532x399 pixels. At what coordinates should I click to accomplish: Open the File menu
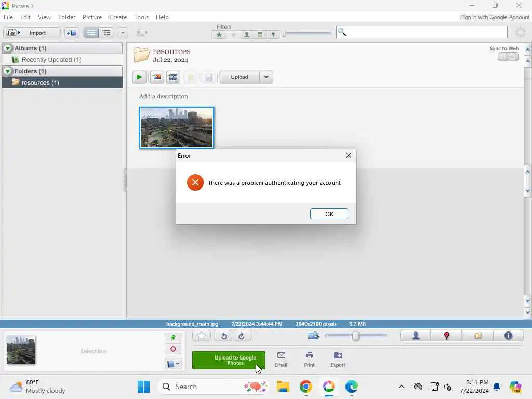point(8,17)
